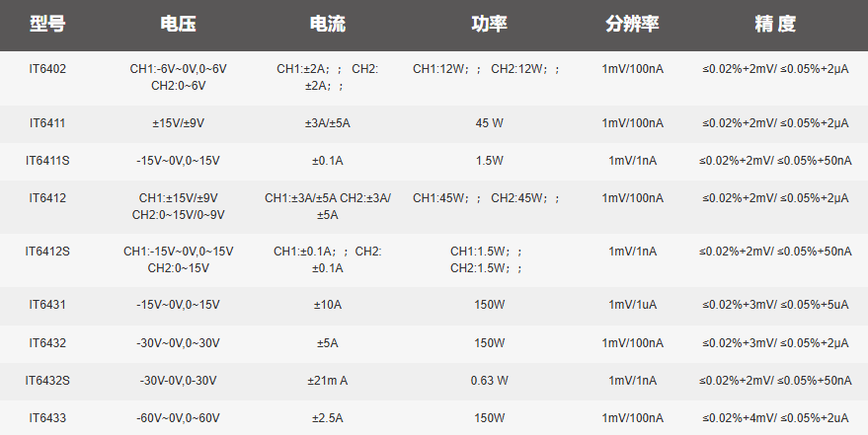Click IT6411S voltage -15V~0V,0~15V
Image resolution: width=868 pixels, height=435 pixels.
[179, 161]
